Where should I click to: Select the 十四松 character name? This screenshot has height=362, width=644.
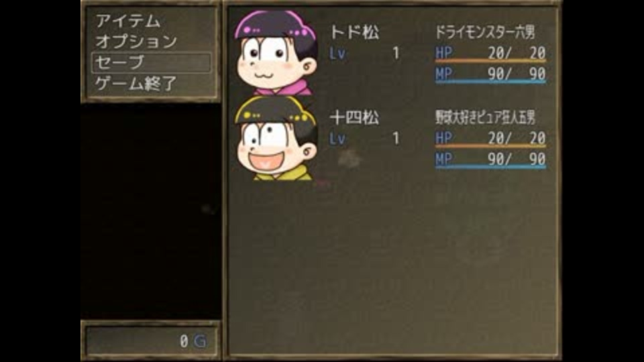point(354,118)
